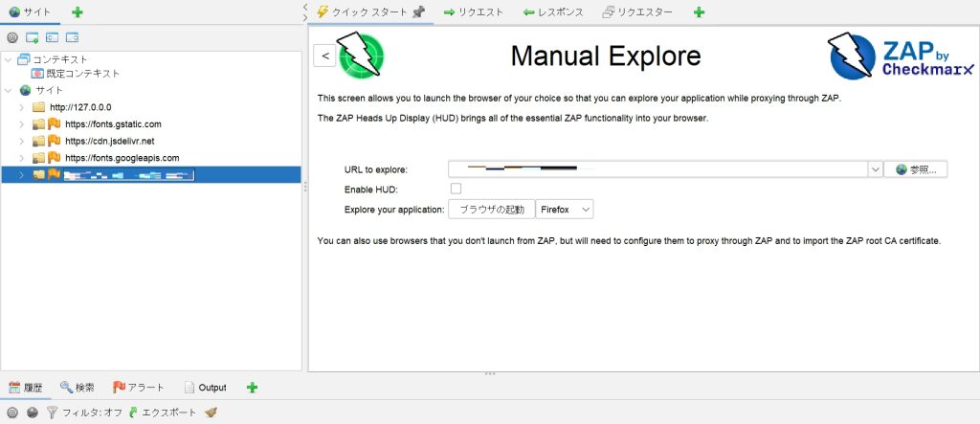Screen dimensions: 980x424
Task: Click the export context icon in sites toolbar
Action: pyautogui.click(x=73, y=37)
